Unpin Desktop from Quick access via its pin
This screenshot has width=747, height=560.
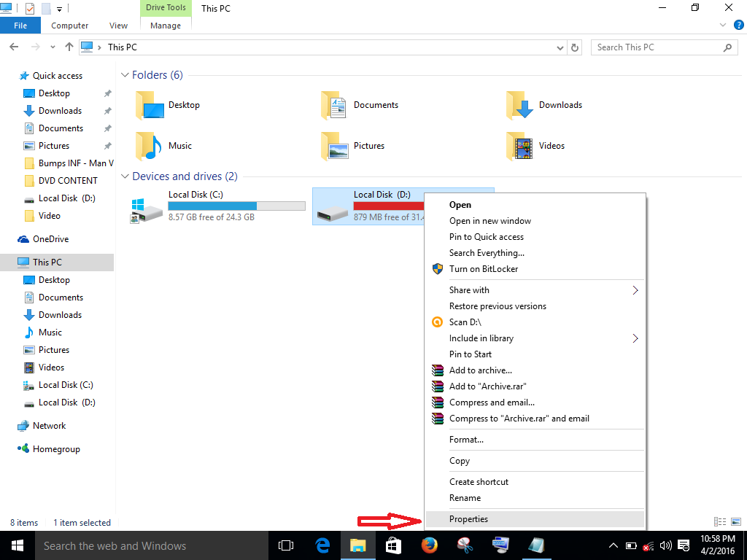(x=107, y=93)
